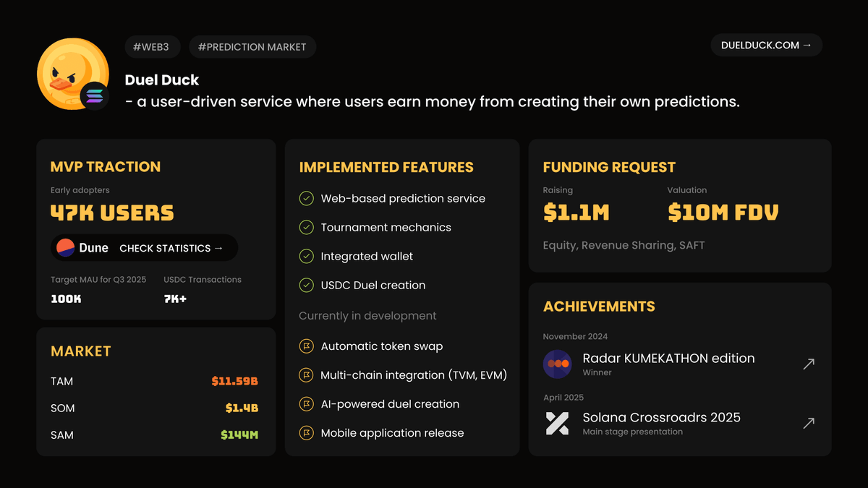Click the 47K USERS figure

(x=112, y=213)
